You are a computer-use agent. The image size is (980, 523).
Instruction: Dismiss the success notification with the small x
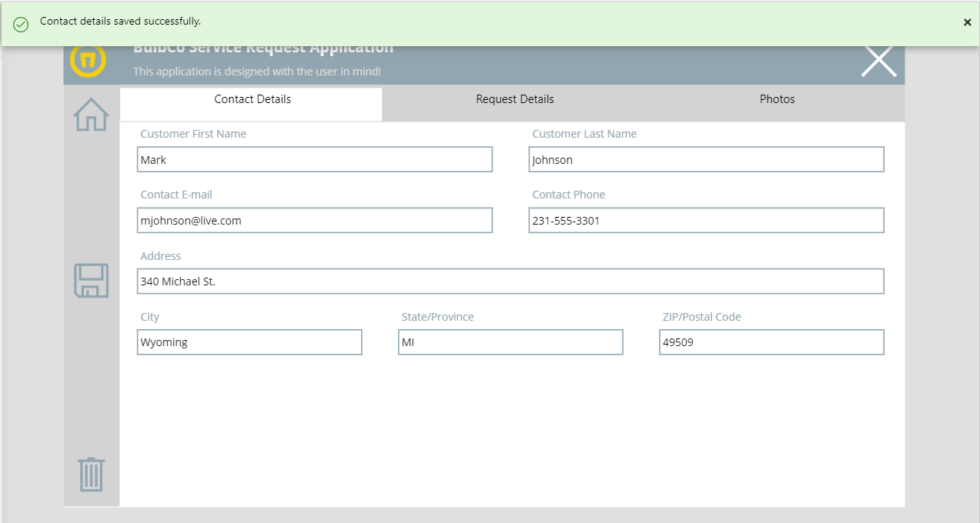tap(967, 22)
